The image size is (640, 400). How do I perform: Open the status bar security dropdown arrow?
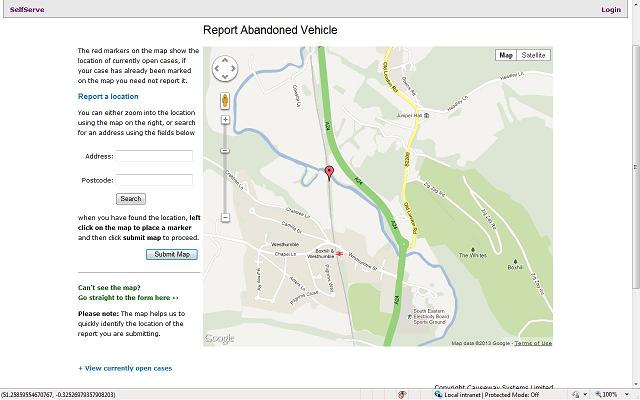(x=585, y=395)
